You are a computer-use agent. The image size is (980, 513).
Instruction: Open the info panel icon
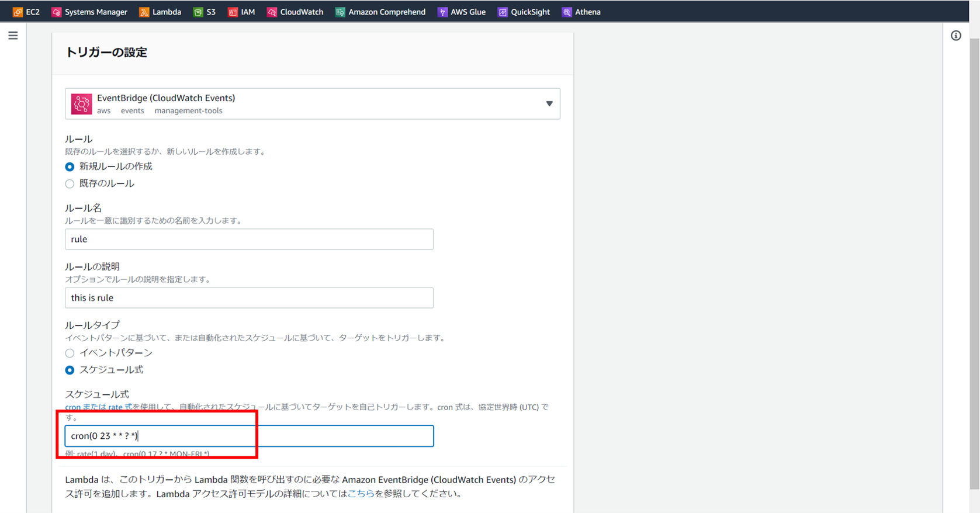click(x=956, y=36)
